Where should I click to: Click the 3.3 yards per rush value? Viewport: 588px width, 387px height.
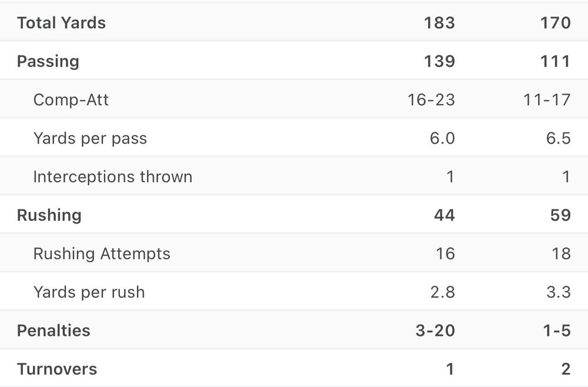pyautogui.click(x=557, y=292)
